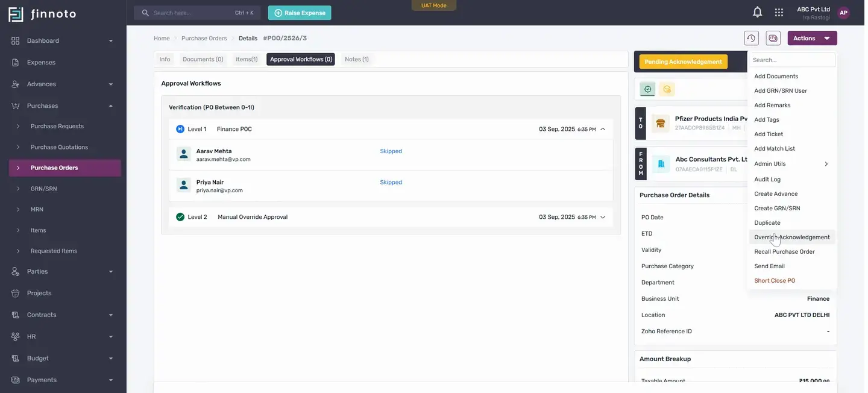The image size is (868, 393).
Task: Open the apps grid launcher
Action: point(779,12)
